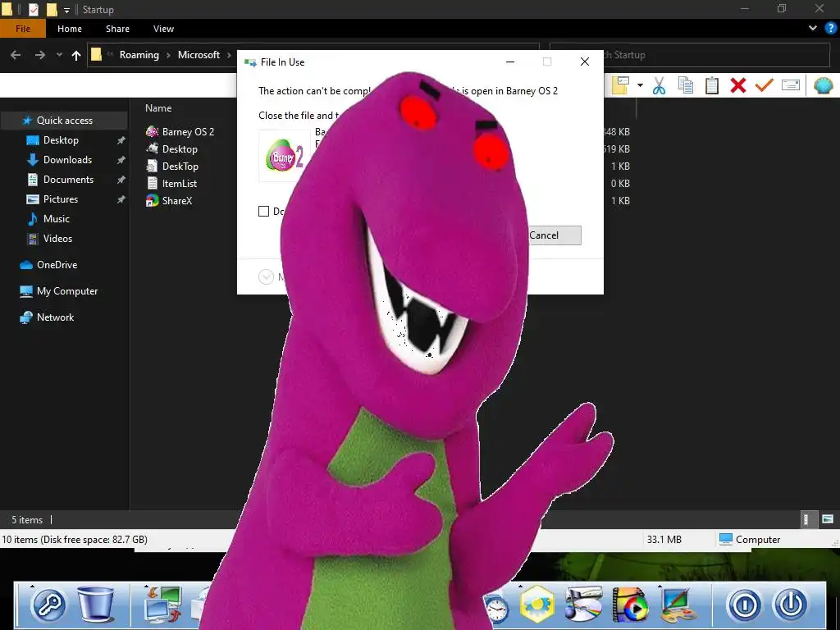Click the Search Startup field
The height and width of the screenshot is (630, 840).
tap(690, 55)
